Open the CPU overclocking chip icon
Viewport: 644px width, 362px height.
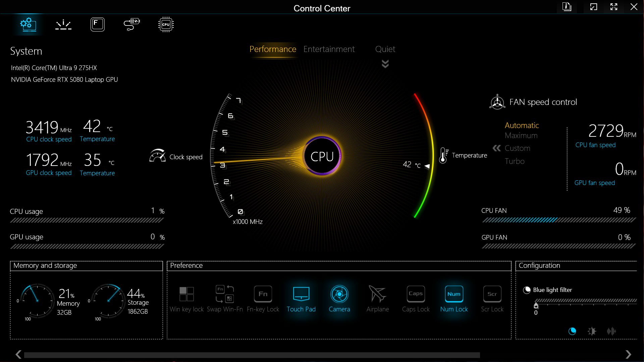166,24
